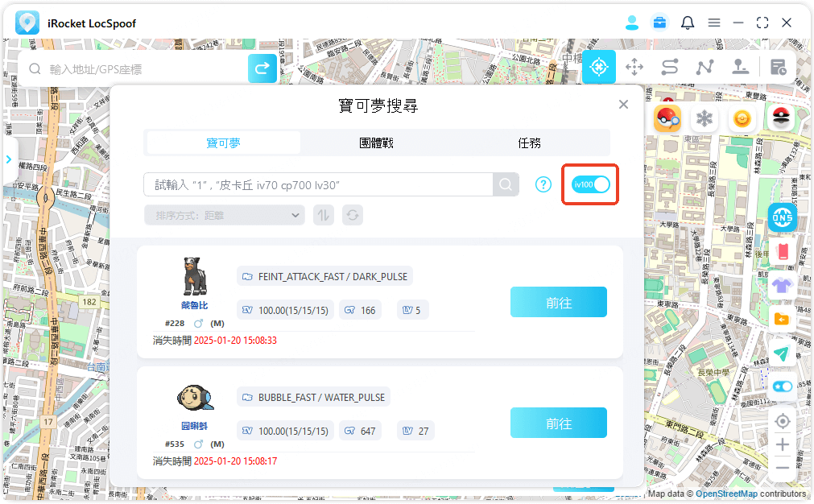Open the DNS globe icon

coord(783,217)
